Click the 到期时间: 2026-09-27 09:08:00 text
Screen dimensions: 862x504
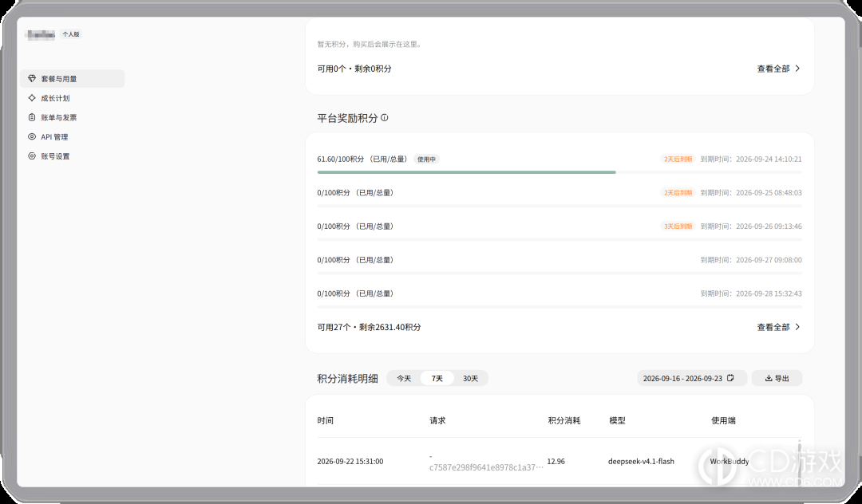tap(751, 260)
